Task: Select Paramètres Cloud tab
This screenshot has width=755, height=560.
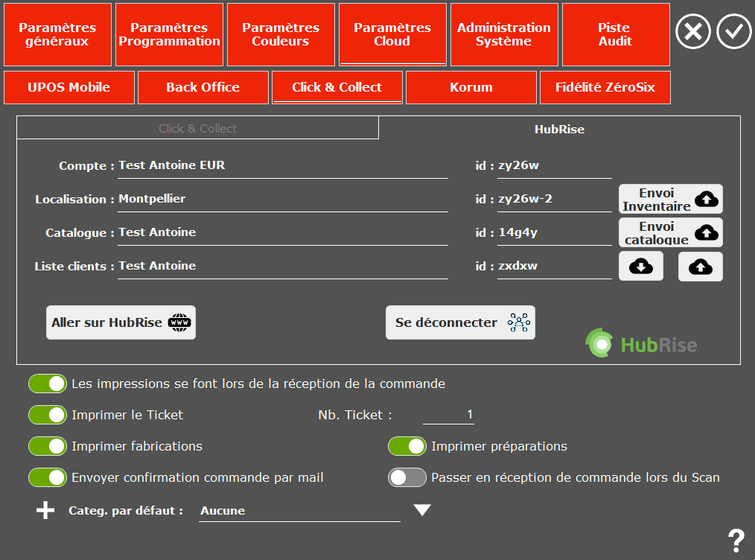Action: click(393, 35)
